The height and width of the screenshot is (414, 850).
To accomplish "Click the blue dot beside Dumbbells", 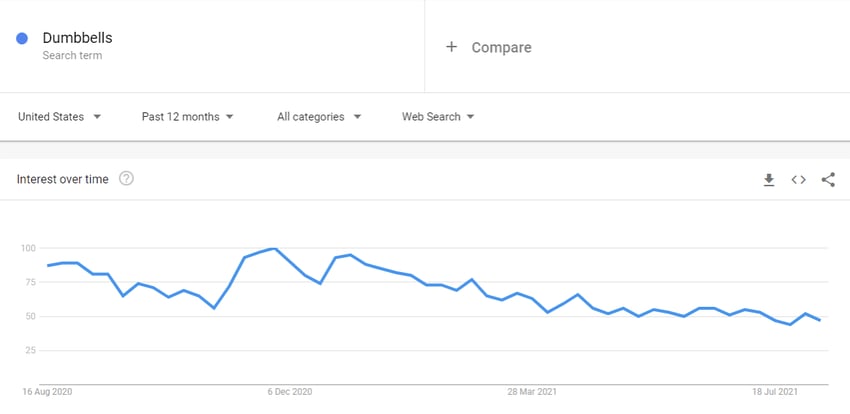I will pos(22,38).
